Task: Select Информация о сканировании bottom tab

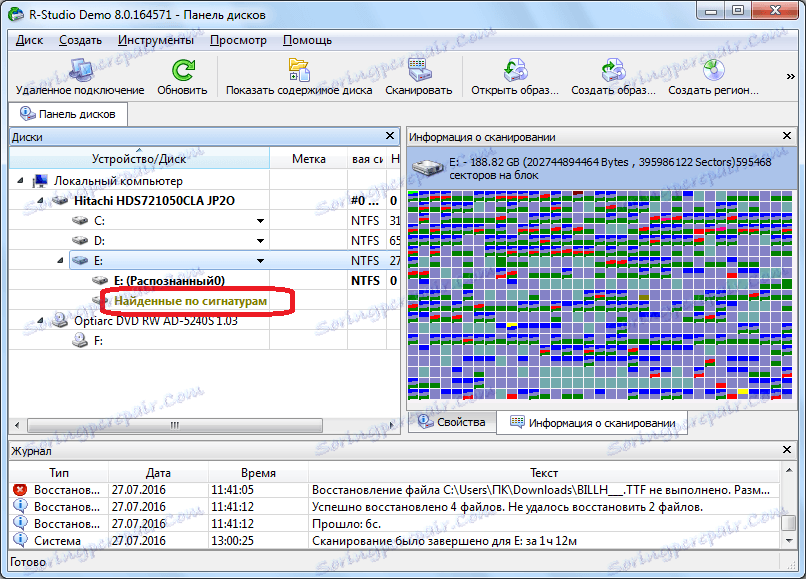Action: click(592, 423)
